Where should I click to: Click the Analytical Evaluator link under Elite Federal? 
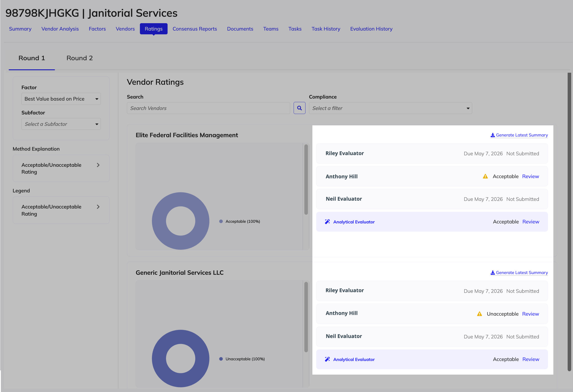(x=354, y=222)
